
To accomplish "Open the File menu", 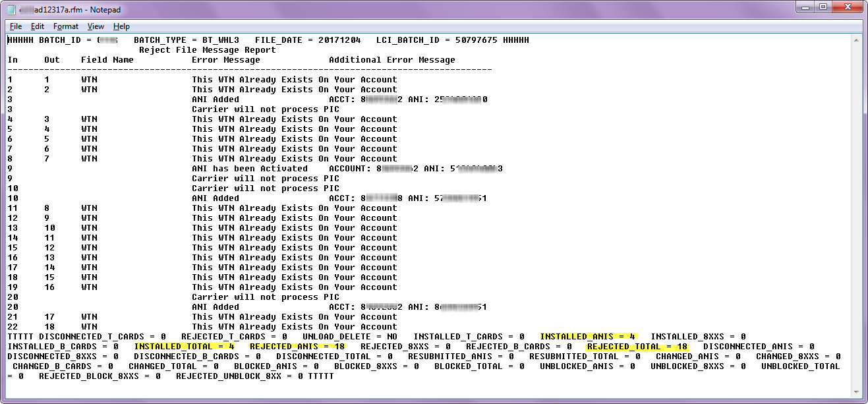I will point(15,26).
